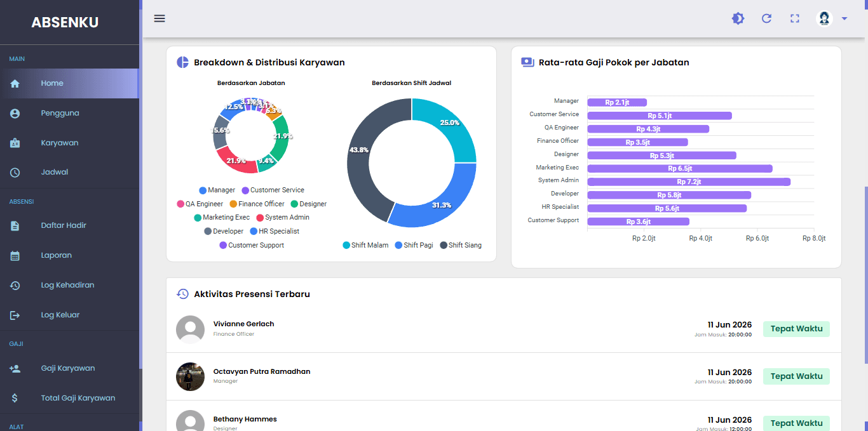
Task: Click the Pengguna user icon
Action: (x=15, y=113)
